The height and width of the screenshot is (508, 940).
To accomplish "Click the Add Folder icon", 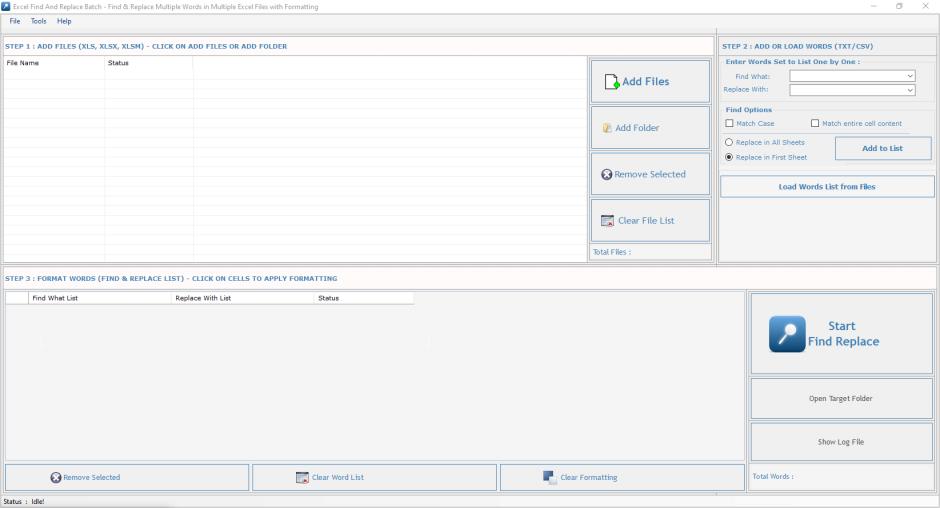I will 607,128.
